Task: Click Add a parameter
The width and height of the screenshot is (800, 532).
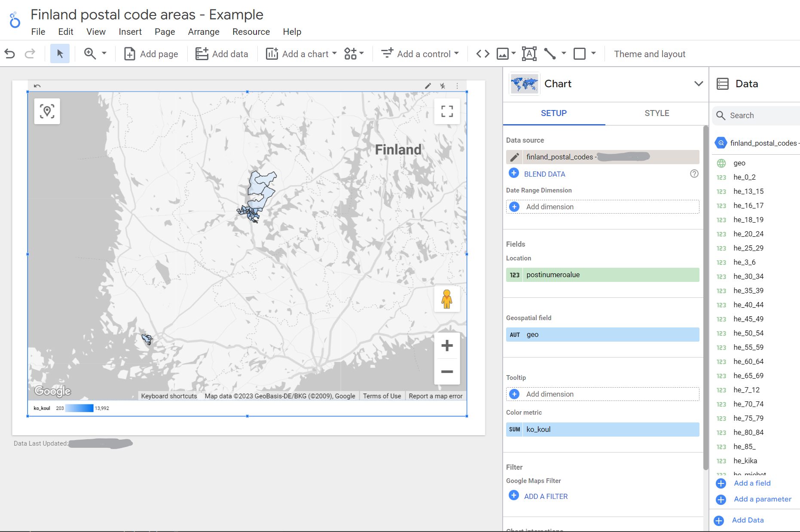Action: 763,499
